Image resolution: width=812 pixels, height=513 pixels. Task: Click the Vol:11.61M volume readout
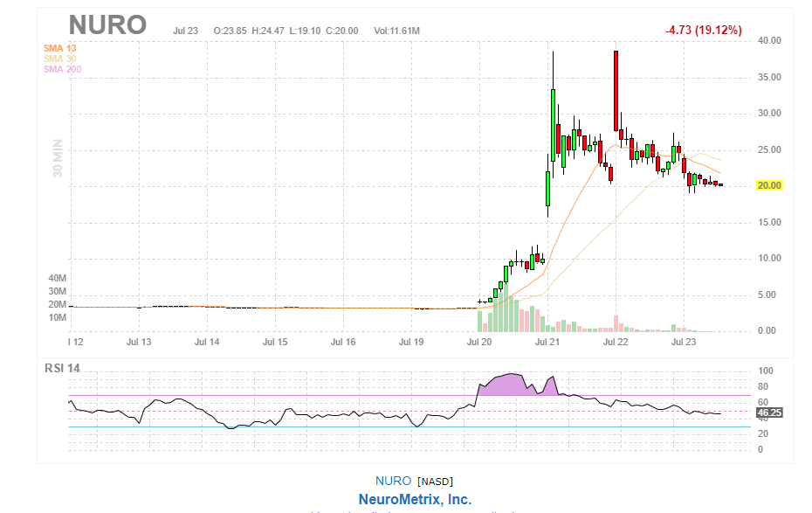click(x=396, y=31)
